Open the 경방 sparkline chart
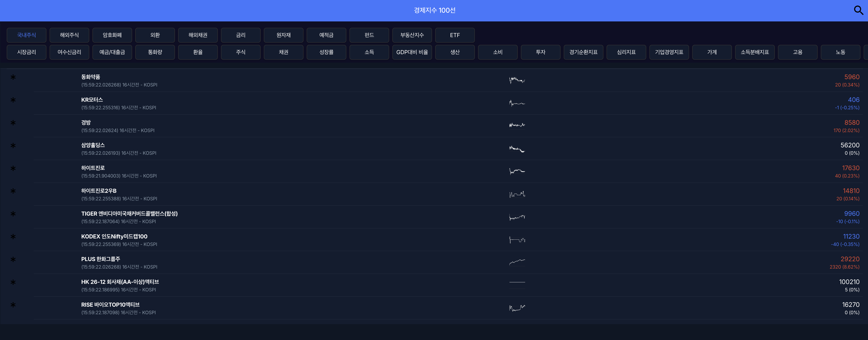The width and height of the screenshot is (868, 340). pos(517,125)
